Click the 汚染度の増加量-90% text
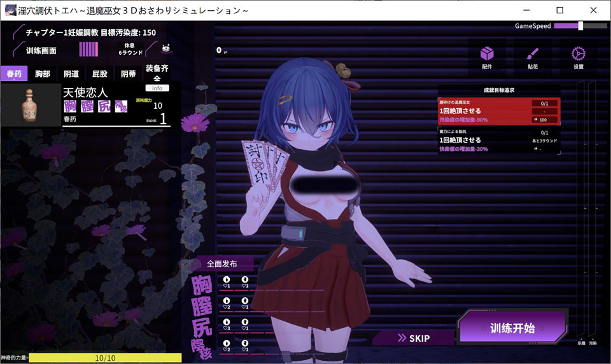The height and width of the screenshot is (364, 611). [464, 120]
